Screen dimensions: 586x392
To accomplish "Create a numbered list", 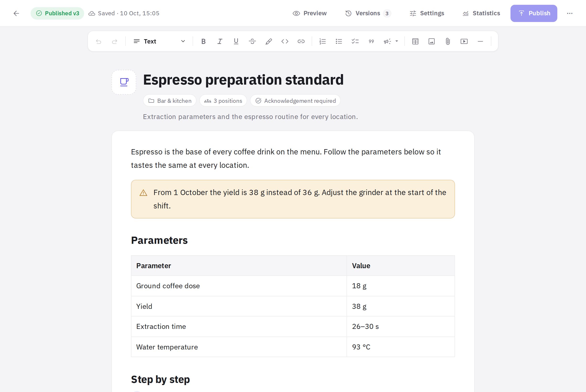I will [x=323, y=41].
